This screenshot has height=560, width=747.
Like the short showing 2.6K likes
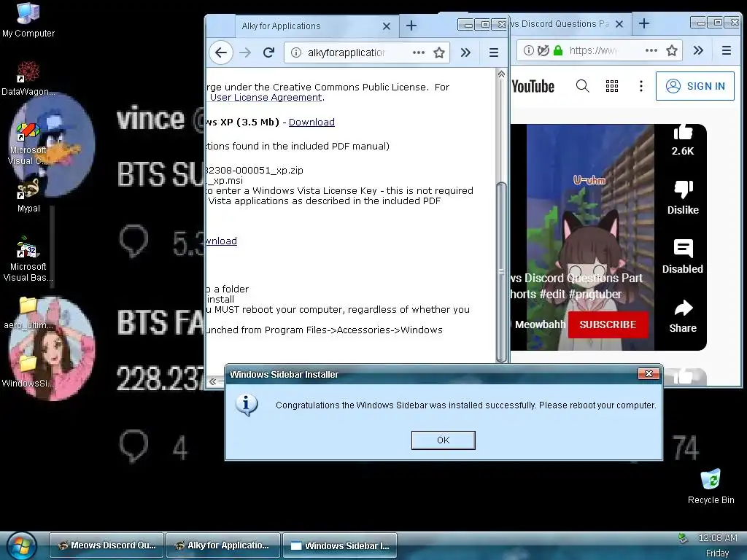click(x=683, y=133)
